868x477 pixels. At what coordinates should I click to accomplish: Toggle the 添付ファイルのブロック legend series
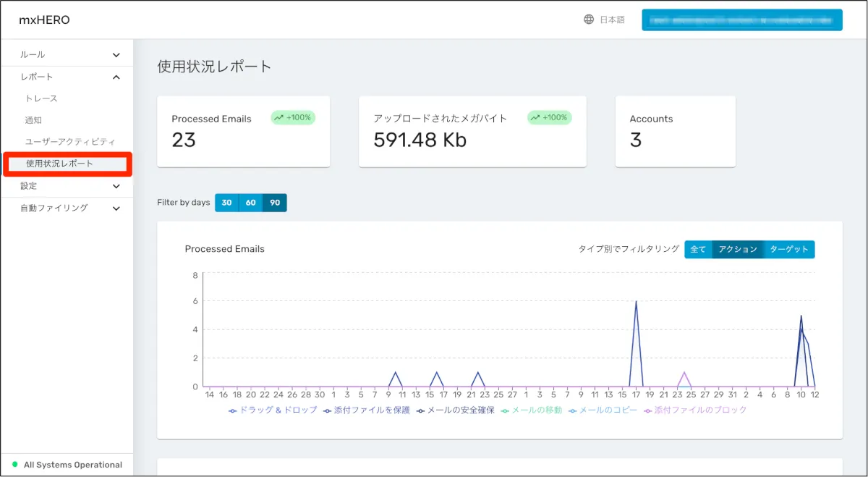tap(694, 410)
